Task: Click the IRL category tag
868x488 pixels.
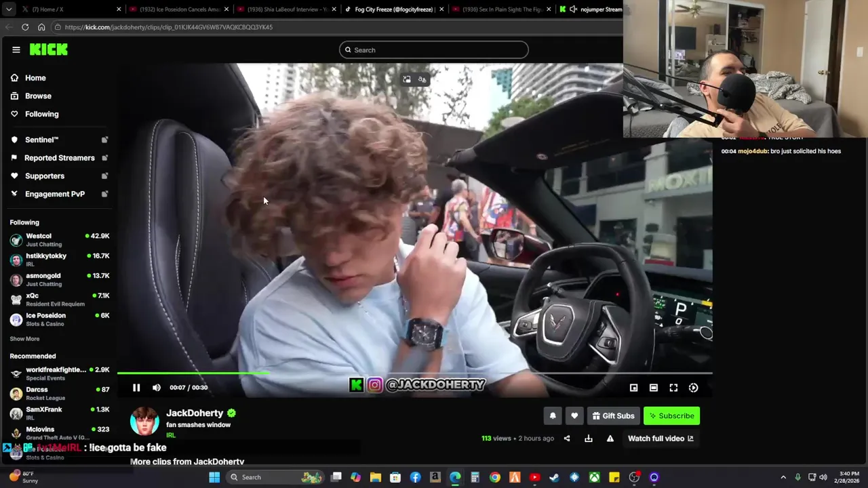Action: (x=171, y=435)
